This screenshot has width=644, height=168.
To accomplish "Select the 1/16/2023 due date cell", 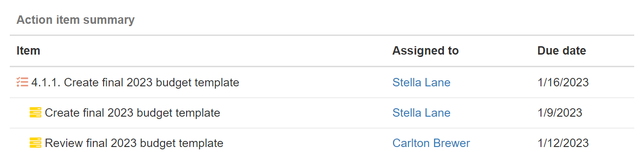I will pos(563,83).
